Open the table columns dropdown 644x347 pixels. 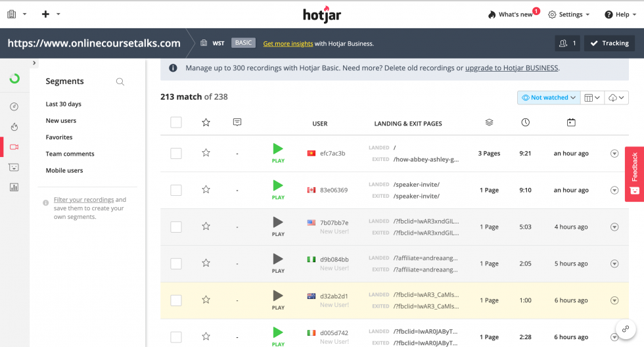(x=592, y=98)
